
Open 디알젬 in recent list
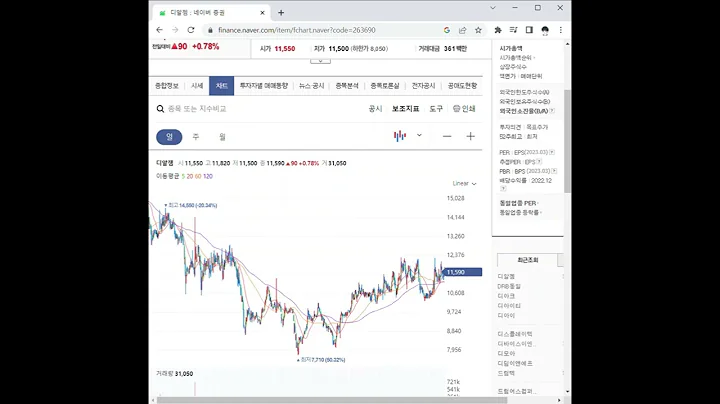(x=506, y=276)
